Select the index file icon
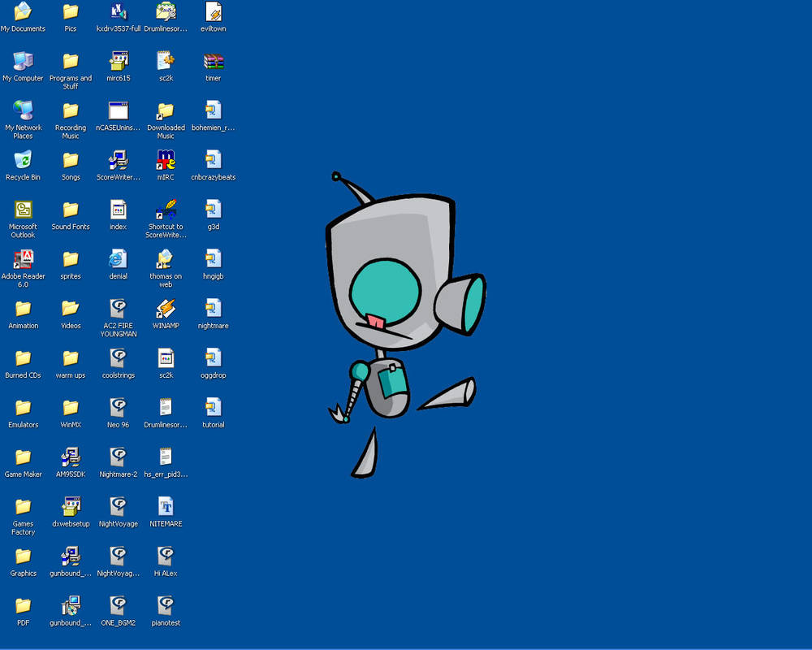 118,215
